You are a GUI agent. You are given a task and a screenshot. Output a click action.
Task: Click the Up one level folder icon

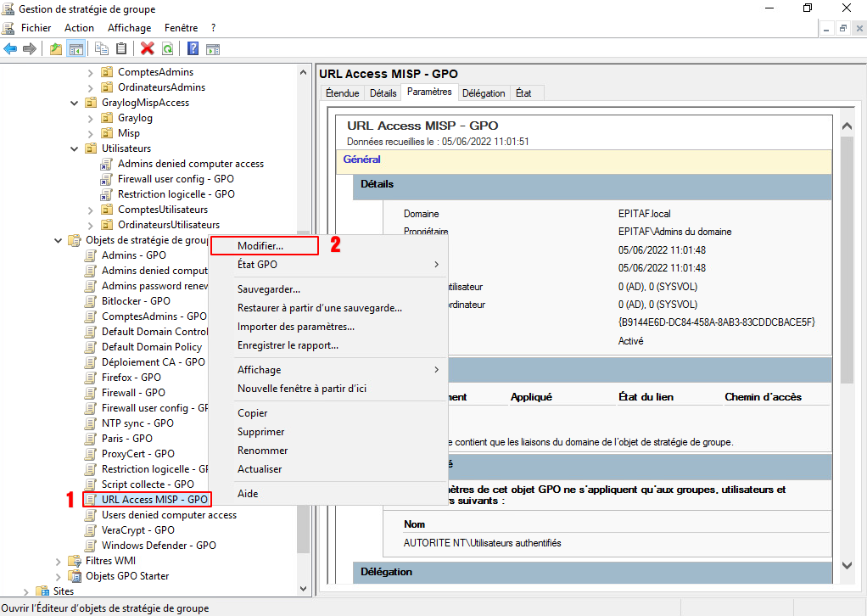point(56,49)
